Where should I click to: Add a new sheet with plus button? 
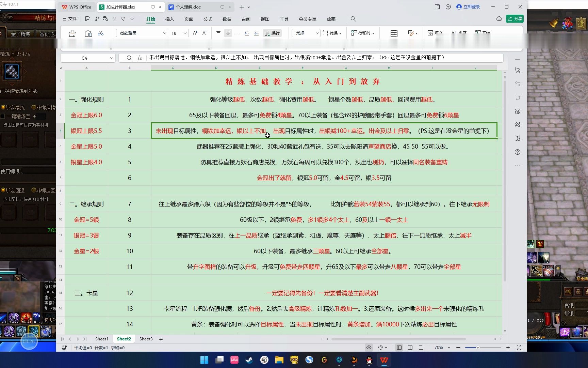pos(161,339)
